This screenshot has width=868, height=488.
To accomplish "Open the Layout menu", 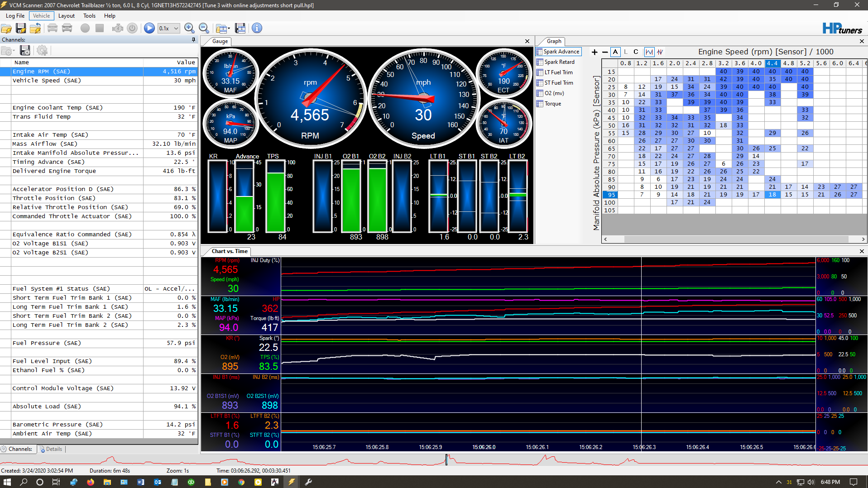I will point(67,16).
